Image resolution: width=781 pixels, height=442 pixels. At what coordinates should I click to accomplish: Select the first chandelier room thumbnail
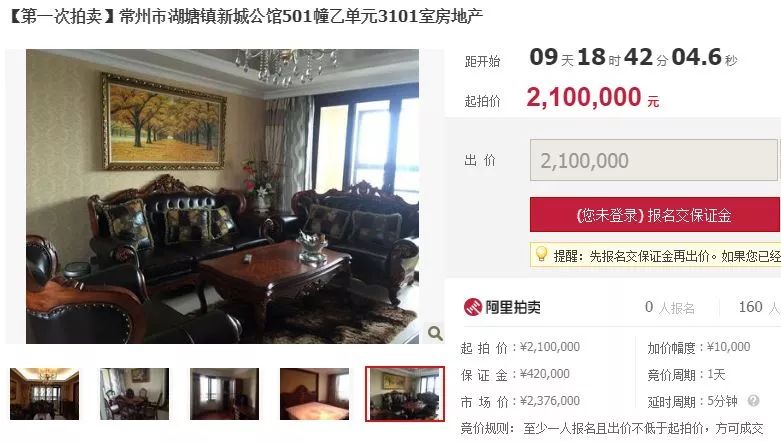[44, 394]
